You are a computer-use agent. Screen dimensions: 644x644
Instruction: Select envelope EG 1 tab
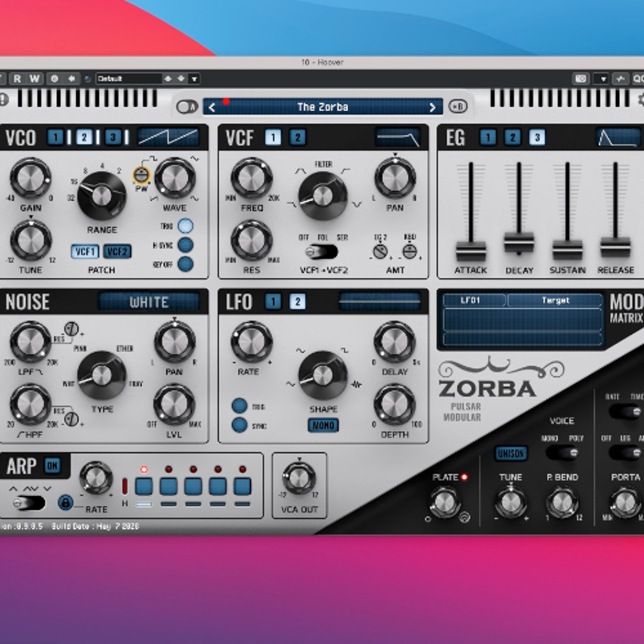coord(488,137)
